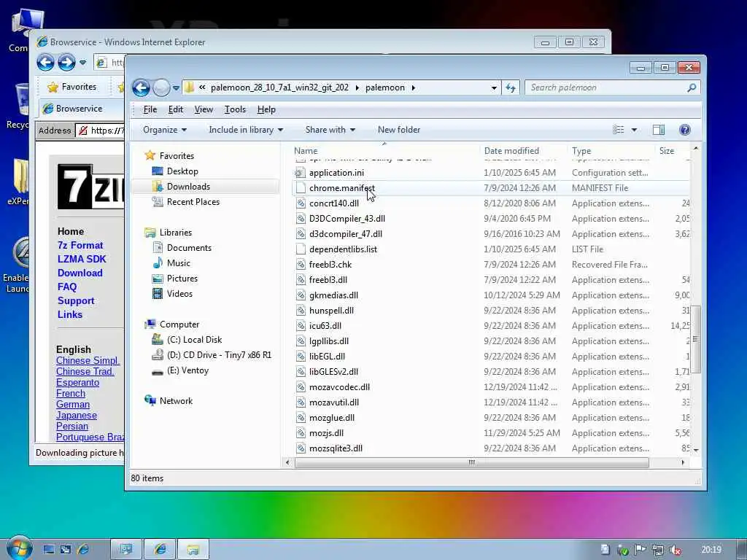The height and width of the screenshot is (560, 747).
Task: Select the Browservice tab in Internet Explorer
Action: [x=80, y=109]
